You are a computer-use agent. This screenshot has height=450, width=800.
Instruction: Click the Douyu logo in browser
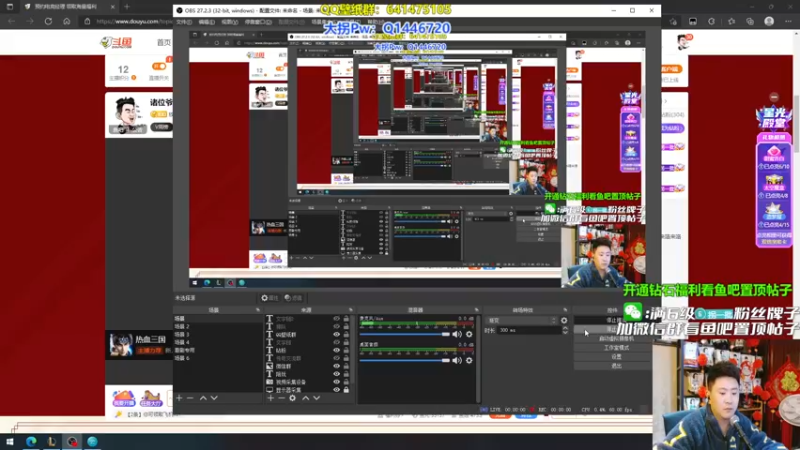116,42
